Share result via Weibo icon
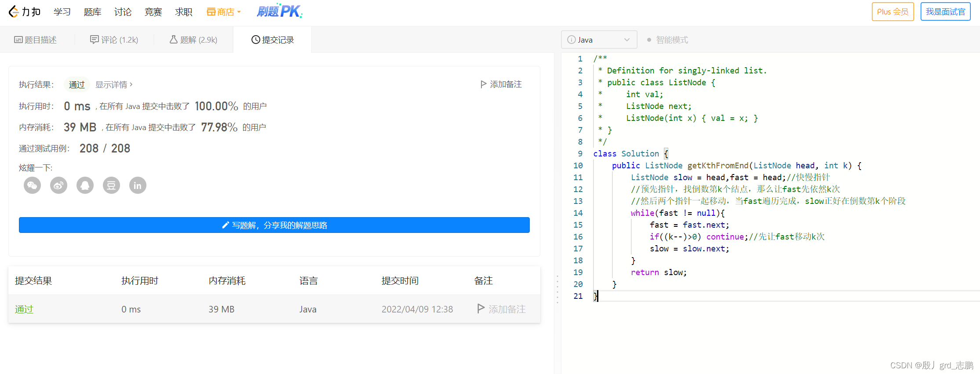This screenshot has width=980, height=374. click(x=58, y=185)
